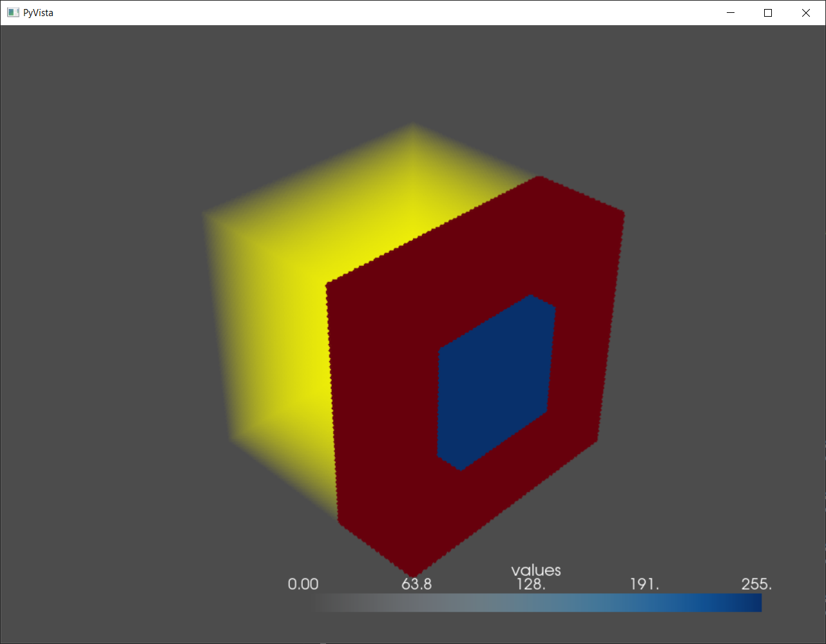Click the 0.00 scalar bar label
The image size is (826, 644).
click(x=302, y=584)
